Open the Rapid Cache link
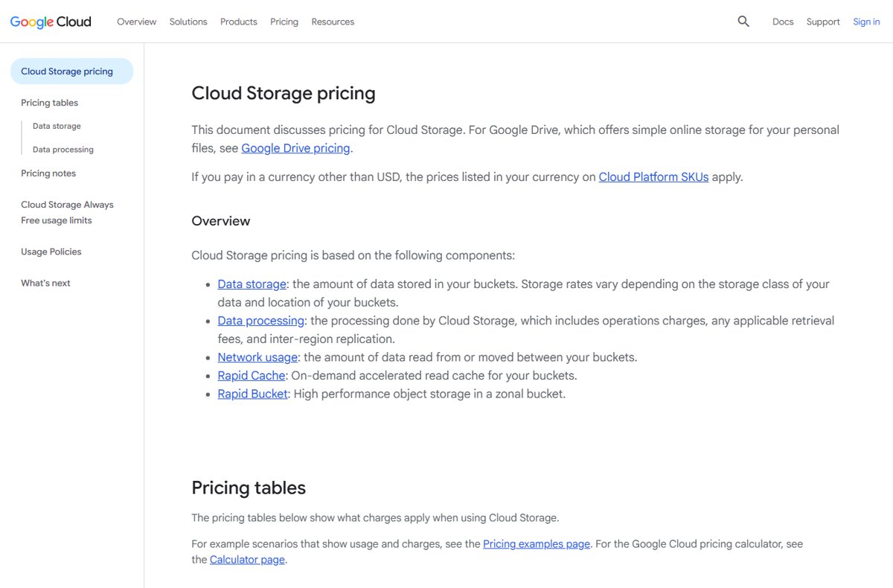Screen dimensions: 893x588 tap(252, 376)
